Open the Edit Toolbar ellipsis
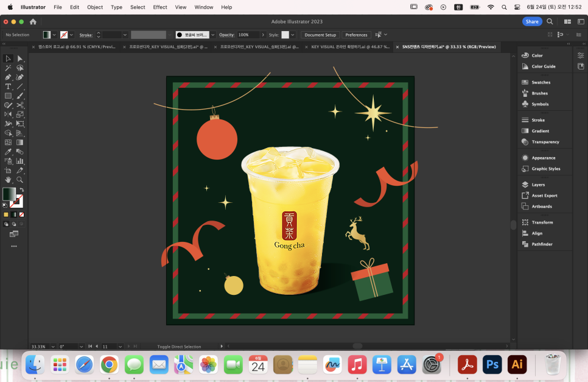588x382 pixels. click(14, 247)
